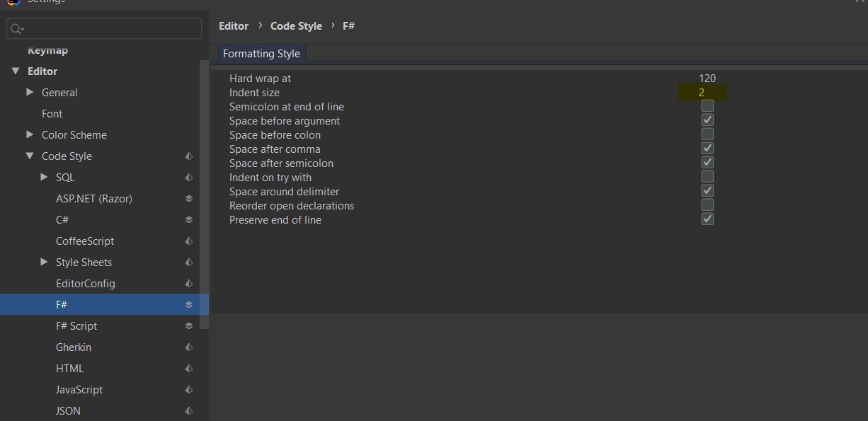Click the layer icon beside ASP.NET (Razor)
This screenshot has width=868, height=421.
point(189,199)
